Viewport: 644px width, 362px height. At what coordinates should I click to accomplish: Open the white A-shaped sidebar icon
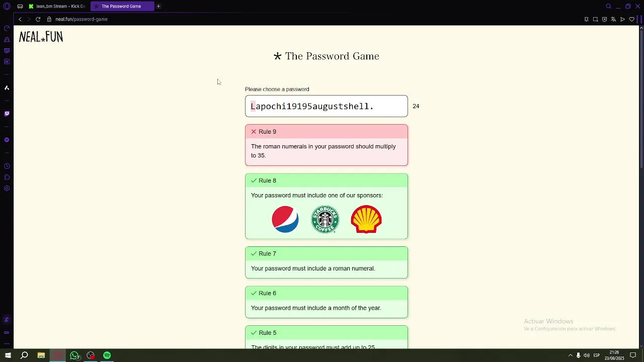(x=7, y=88)
